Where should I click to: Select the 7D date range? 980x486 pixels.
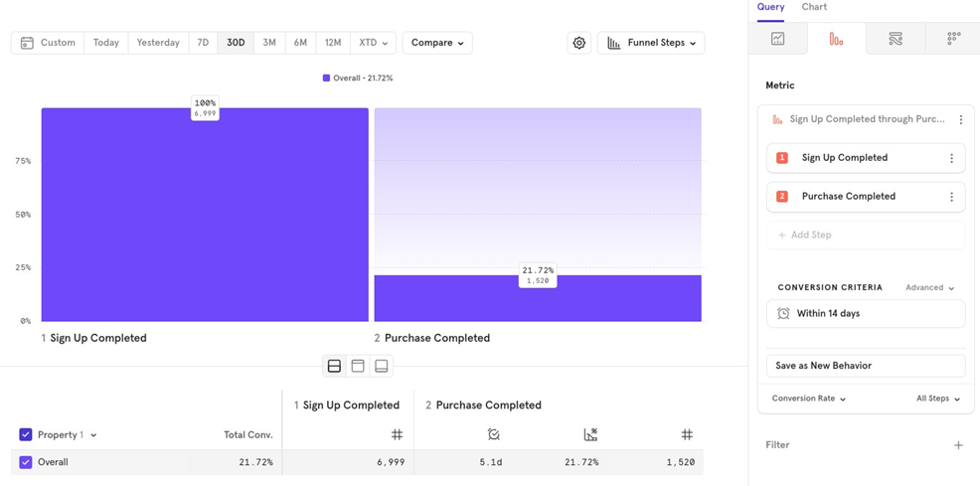(x=203, y=43)
